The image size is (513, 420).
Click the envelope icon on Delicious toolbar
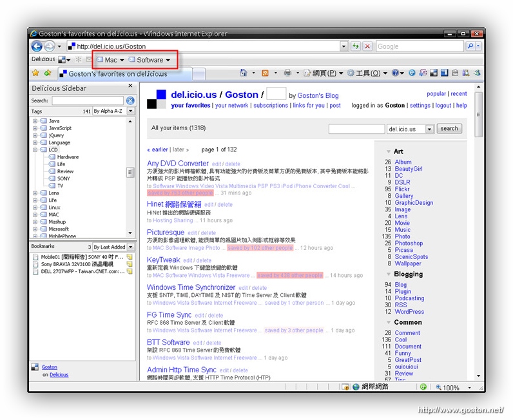(x=89, y=59)
